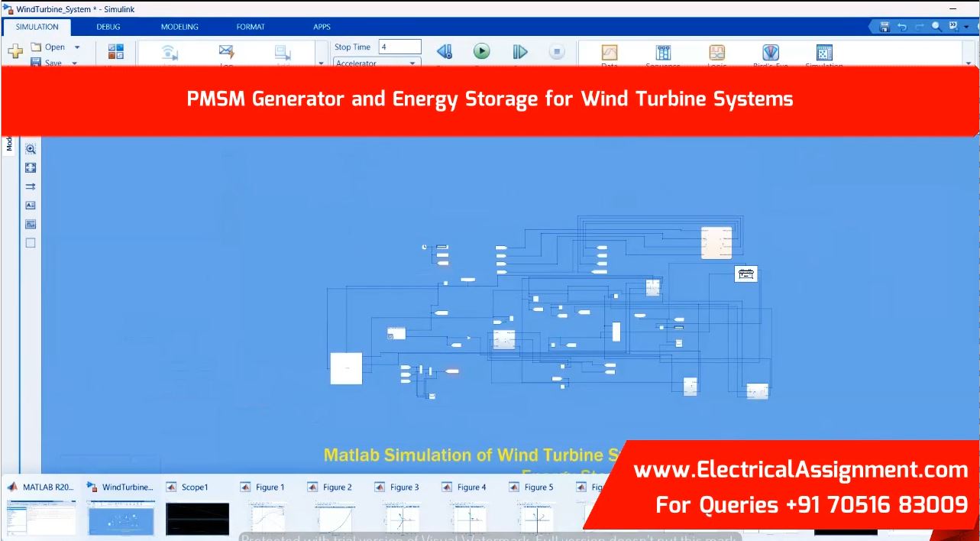
Task: Open the FORMAT ribbon tab
Action: click(x=251, y=27)
